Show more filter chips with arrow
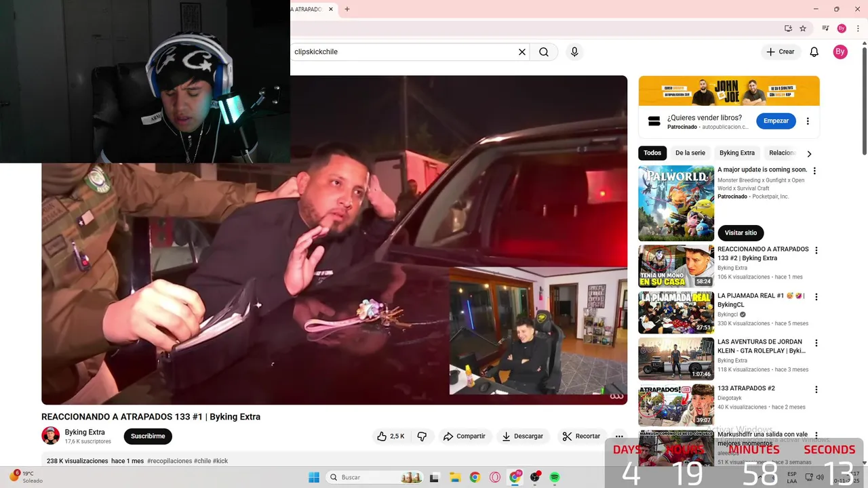The height and width of the screenshot is (488, 868). 809,154
